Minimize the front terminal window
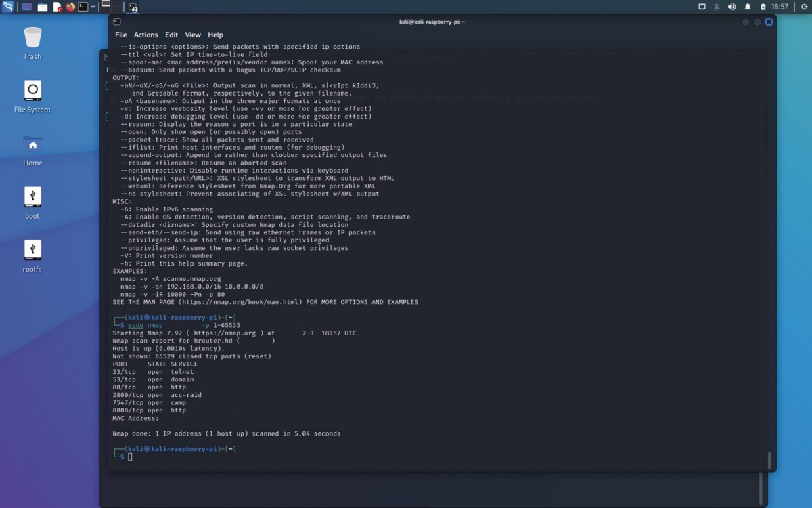Image resolution: width=812 pixels, height=508 pixels. pyautogui.click(x=746, y=22)
